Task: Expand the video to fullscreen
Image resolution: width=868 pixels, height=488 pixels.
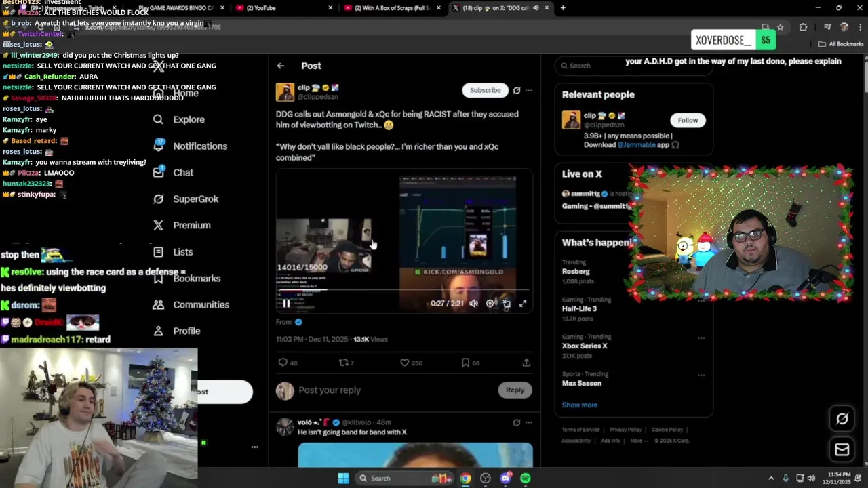Action: [x=523, y=304]
